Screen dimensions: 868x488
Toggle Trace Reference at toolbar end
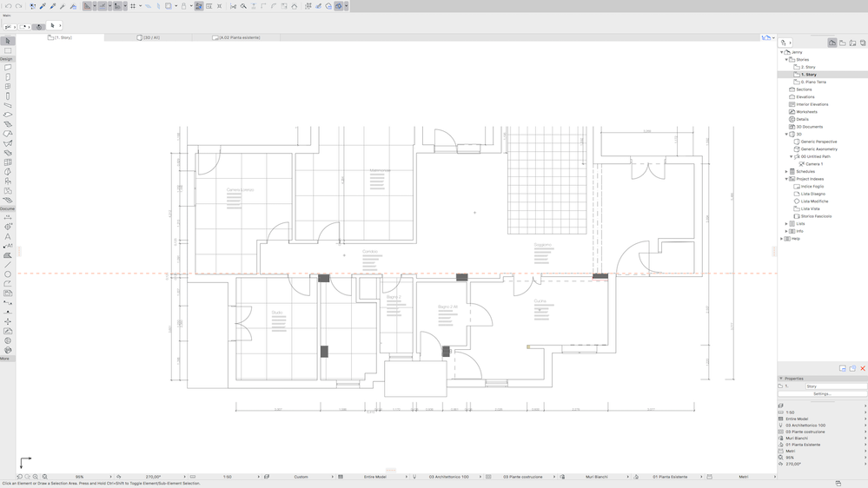pos(339,6)
